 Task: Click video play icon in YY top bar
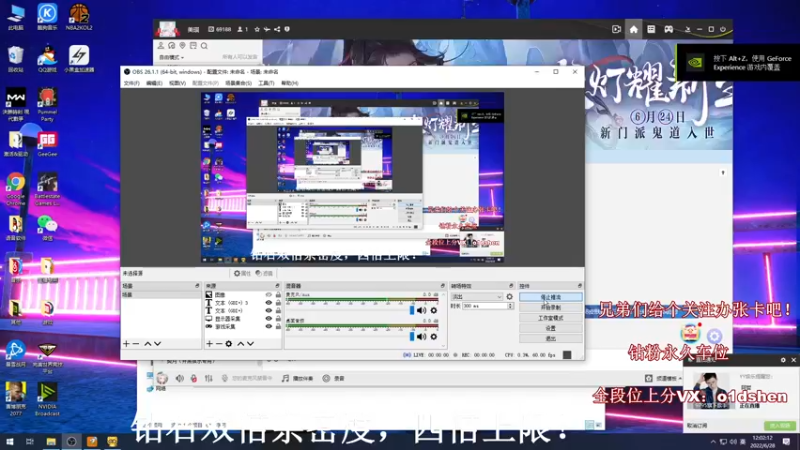click(616, 29)
